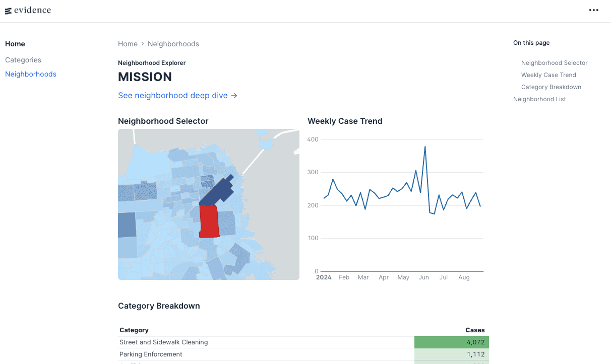Screen dimensions: 611x364
Task: Select the red Mission area on map
Action: pos(209,222)
